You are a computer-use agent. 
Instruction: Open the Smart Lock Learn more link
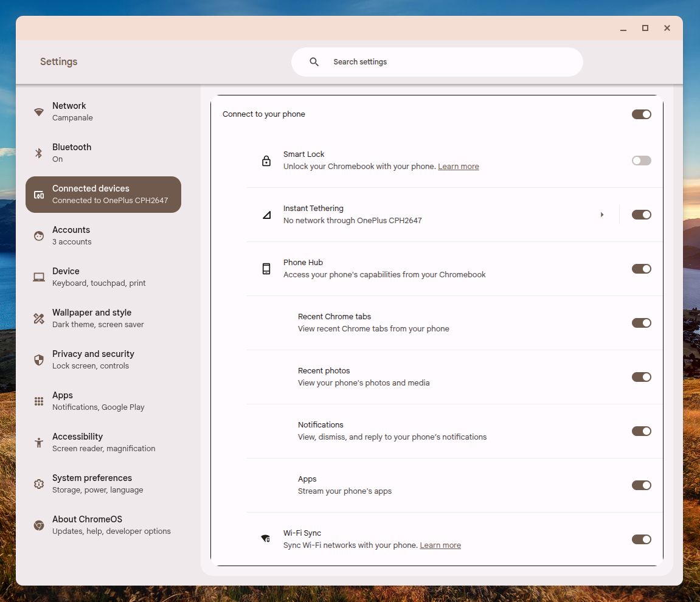[x=458, y=166]
